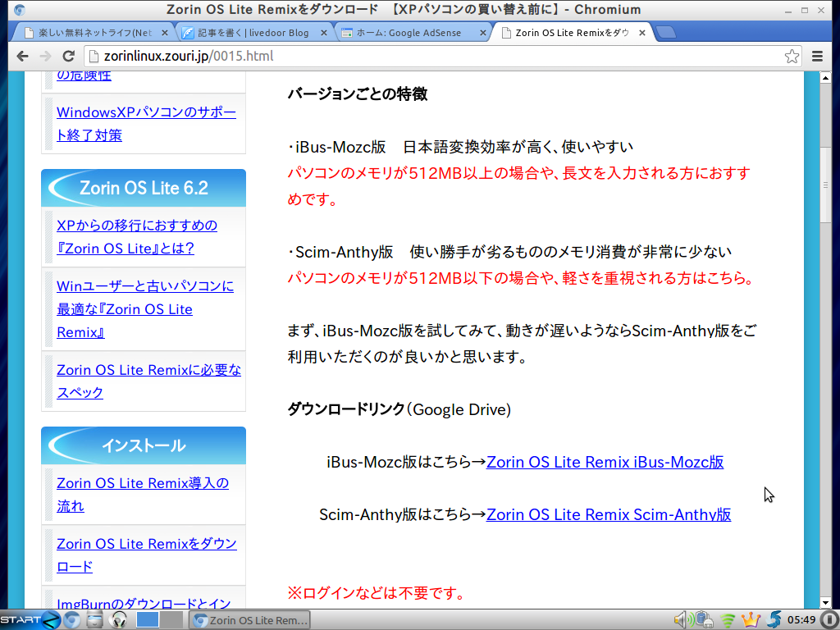
Task: Open WindowsXPパソコンのサポート終了対策 link
Action: 146,124
